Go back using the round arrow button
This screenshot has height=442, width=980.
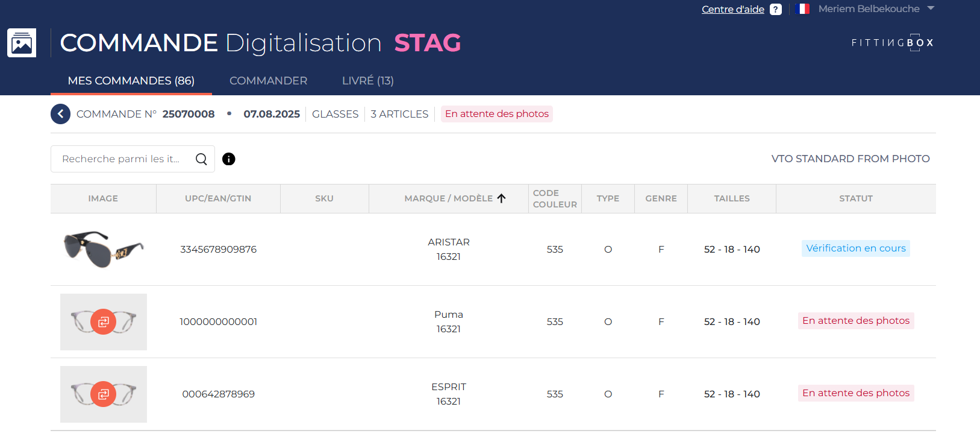60,114
